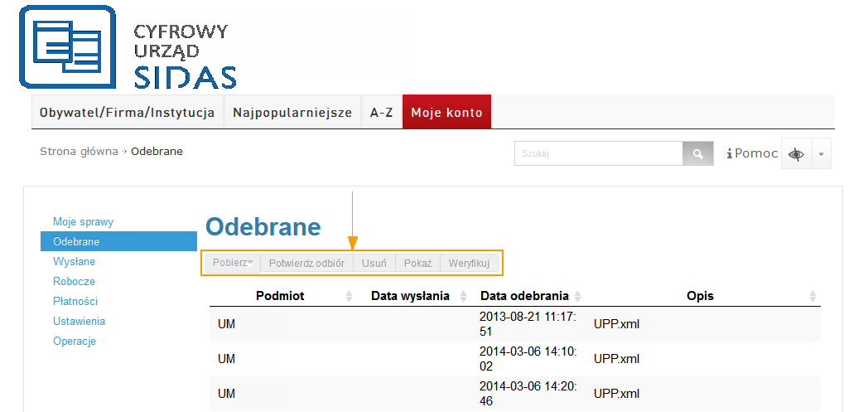This screenshot has height=412, width=868.
Task: Click the Cyfrowy Urząd SIDAS logo
Action: (128, 47)
